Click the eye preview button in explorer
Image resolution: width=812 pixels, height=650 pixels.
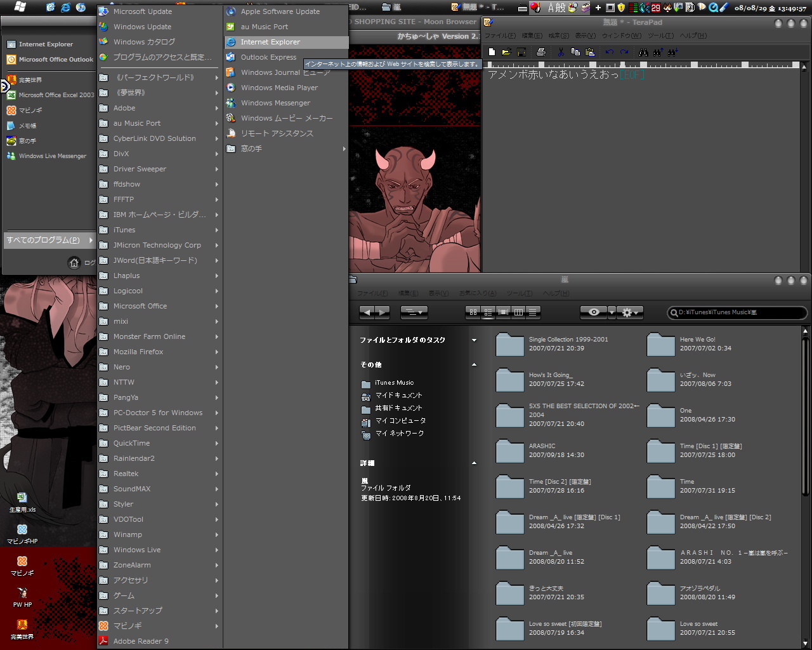click(594, 312)
